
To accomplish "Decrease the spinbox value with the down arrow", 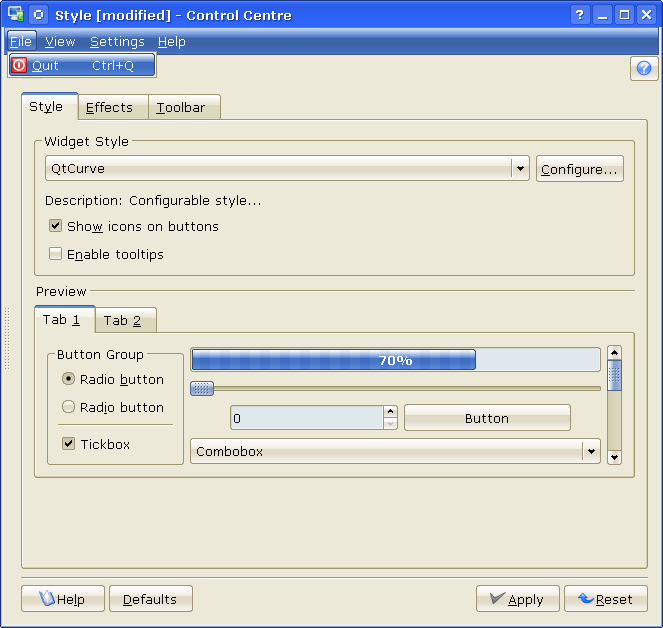I will point(390,423).
